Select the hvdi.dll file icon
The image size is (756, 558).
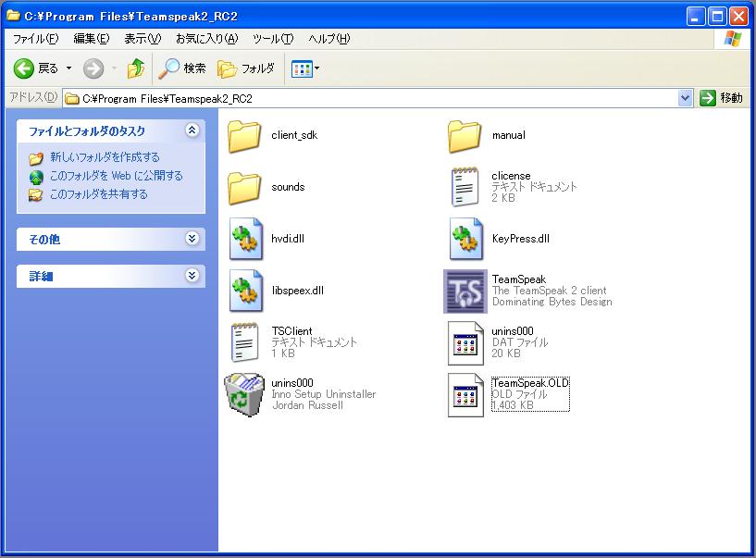click(246, 239)
